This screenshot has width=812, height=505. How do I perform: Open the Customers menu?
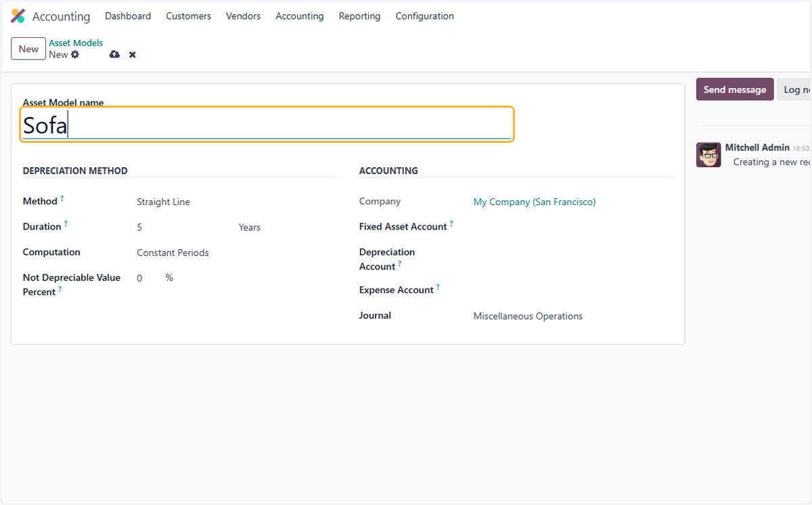tap(188, 16)
